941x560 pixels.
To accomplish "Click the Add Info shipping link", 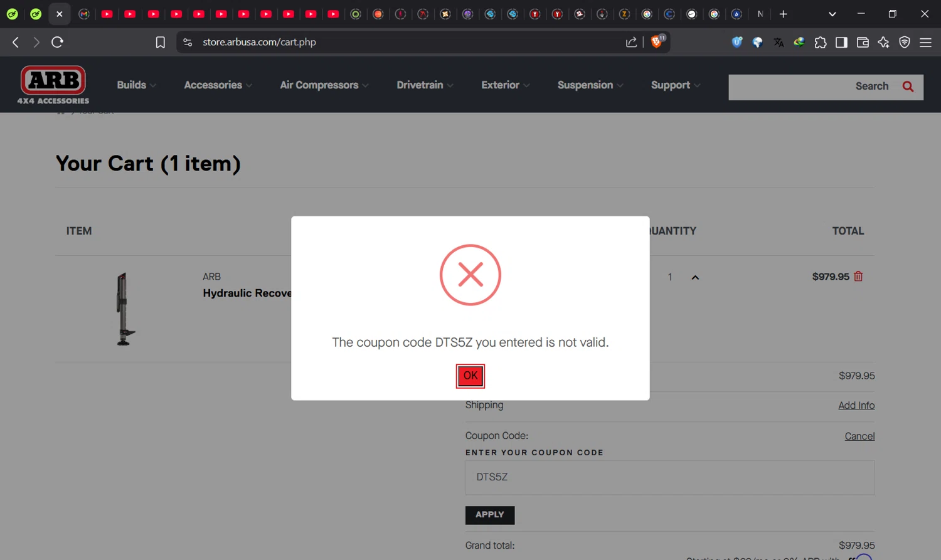I will click(856, 406).
